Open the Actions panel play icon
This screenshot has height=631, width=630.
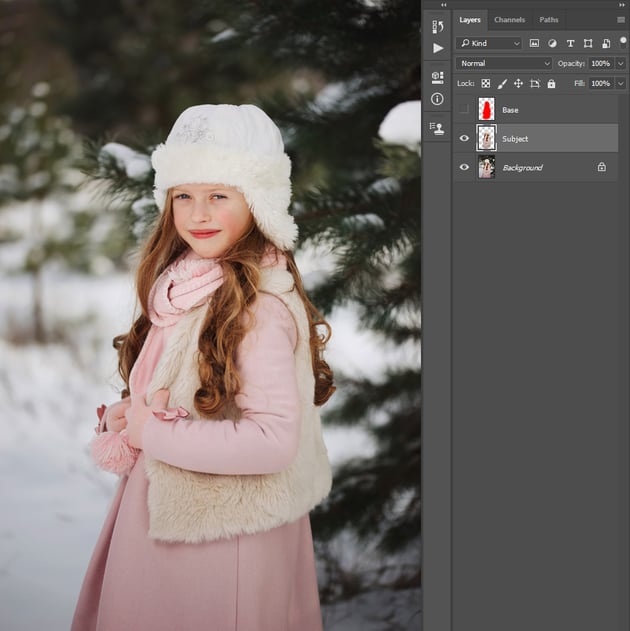pos(437,48)
